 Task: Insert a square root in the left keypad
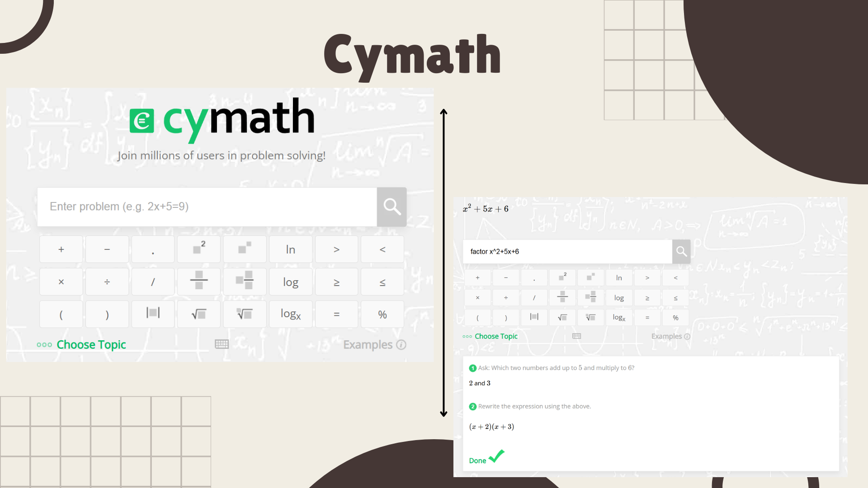pos(199,314)
